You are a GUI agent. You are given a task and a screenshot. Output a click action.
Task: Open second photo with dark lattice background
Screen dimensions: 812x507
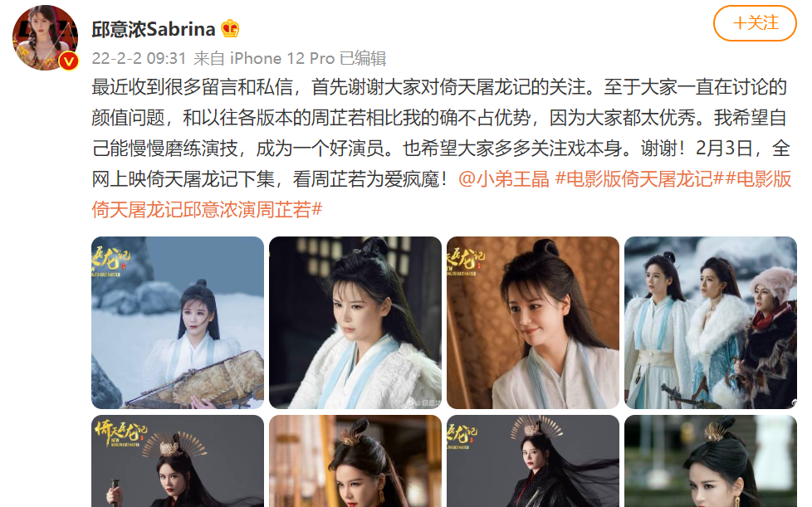pyautogui.click(x=355, y=323)
